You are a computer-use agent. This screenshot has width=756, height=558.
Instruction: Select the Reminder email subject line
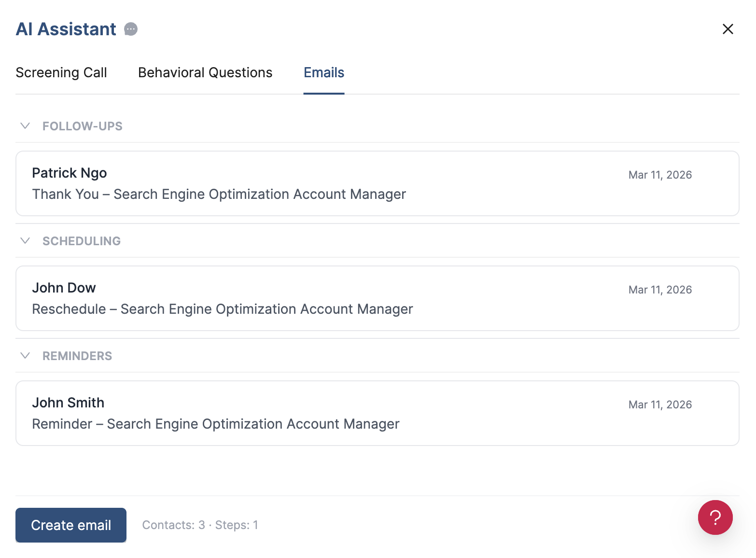216,424
